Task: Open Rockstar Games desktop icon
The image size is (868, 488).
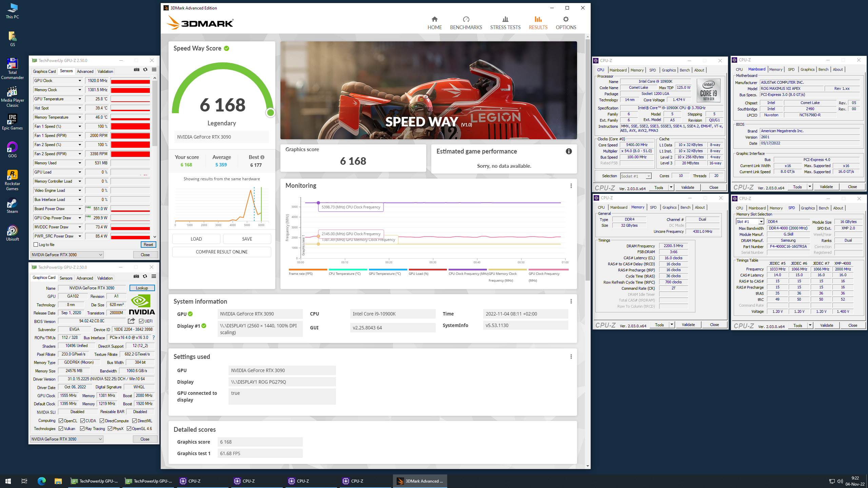Action: point(12,180)
